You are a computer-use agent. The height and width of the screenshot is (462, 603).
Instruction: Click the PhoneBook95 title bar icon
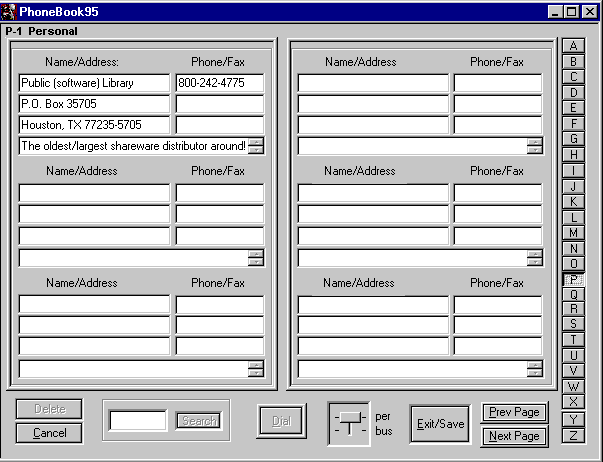(x=9, y=12)
